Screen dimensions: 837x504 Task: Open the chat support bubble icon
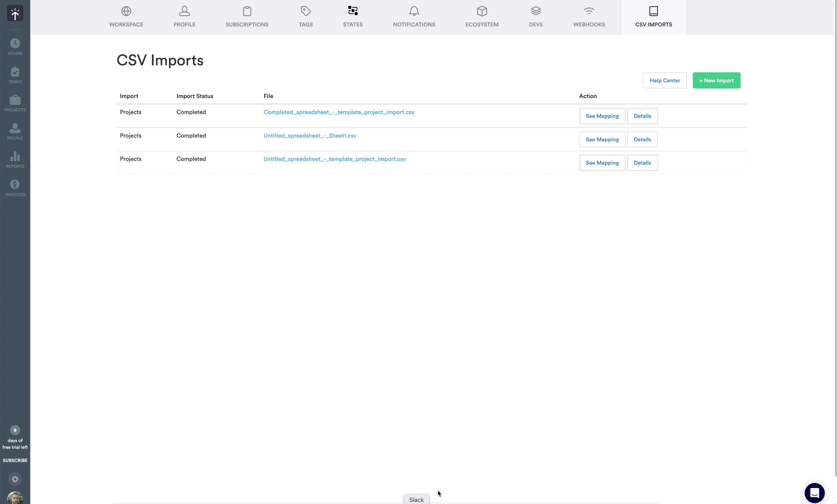click(x=814, y=493)
